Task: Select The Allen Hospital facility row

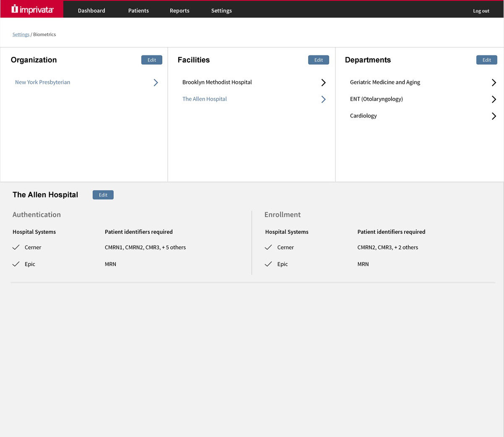Action: (x=205, y=99)
